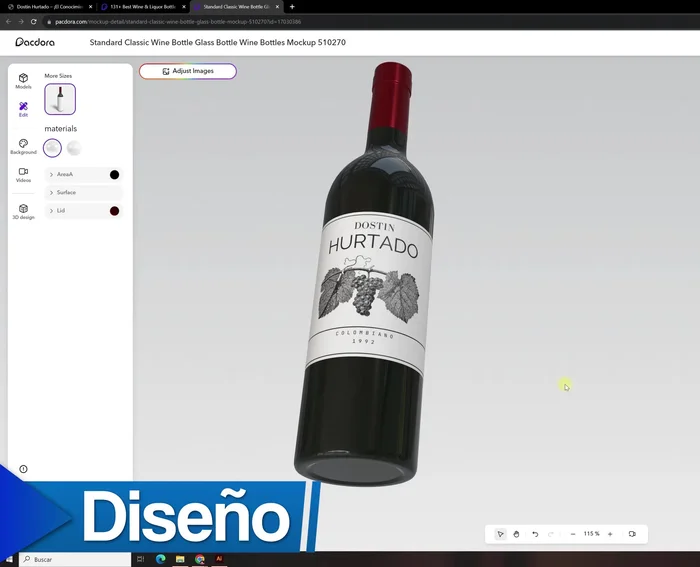Expand the AreaA section
Image resolution: width=700 pixels, height=567 pixels.
click(x=83, y=175)
